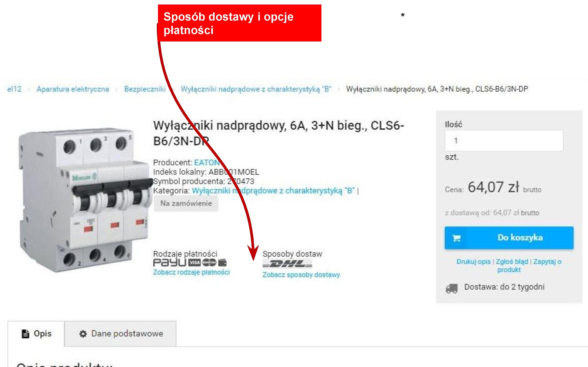Screen dimensions: 588x367
Task: Open Zobacz sposoby dostawy link
Action: pos(301,275)
